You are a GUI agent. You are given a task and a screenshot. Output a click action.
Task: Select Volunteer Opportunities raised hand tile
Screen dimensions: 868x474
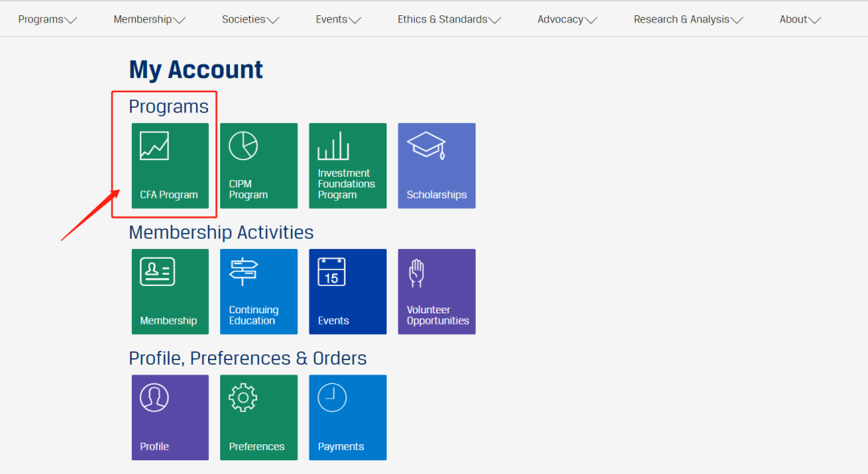point(436,291)
